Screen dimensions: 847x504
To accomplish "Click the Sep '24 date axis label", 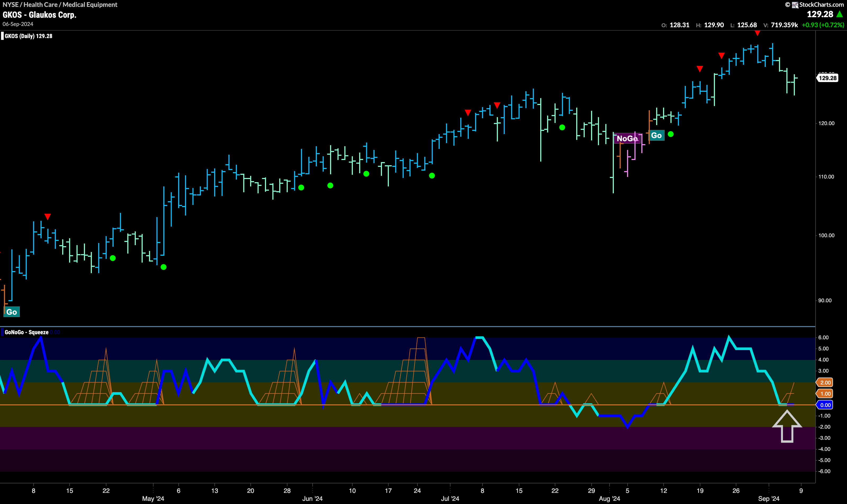I will [769, 498].
